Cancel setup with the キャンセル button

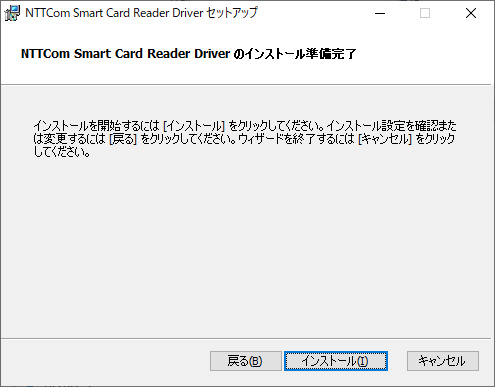click(x=443, y=361)
